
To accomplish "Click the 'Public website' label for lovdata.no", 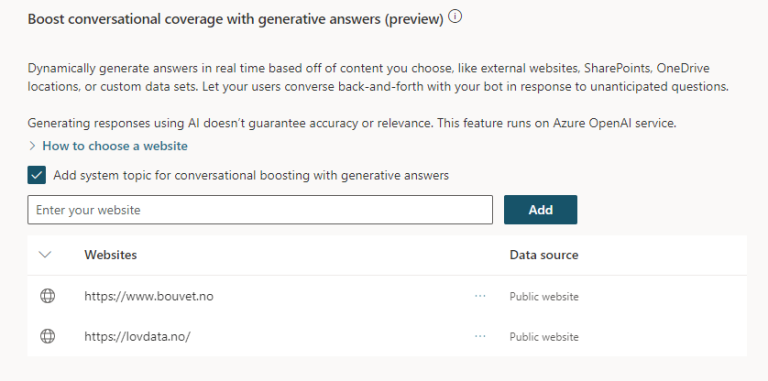I will [x=544, y=337].
